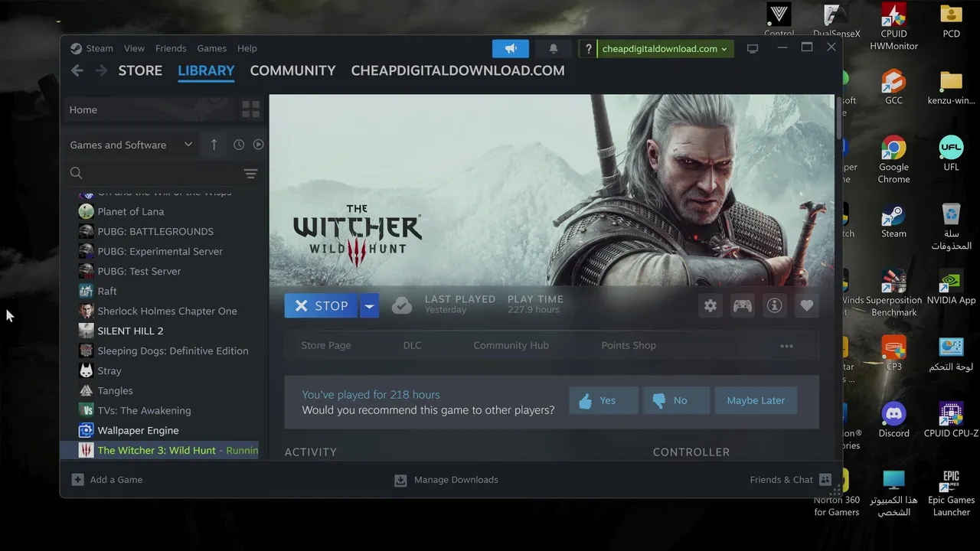This screenshot has height=551, width=980.
Task: Open advanced filter options icon
Action: click(250, 174)
